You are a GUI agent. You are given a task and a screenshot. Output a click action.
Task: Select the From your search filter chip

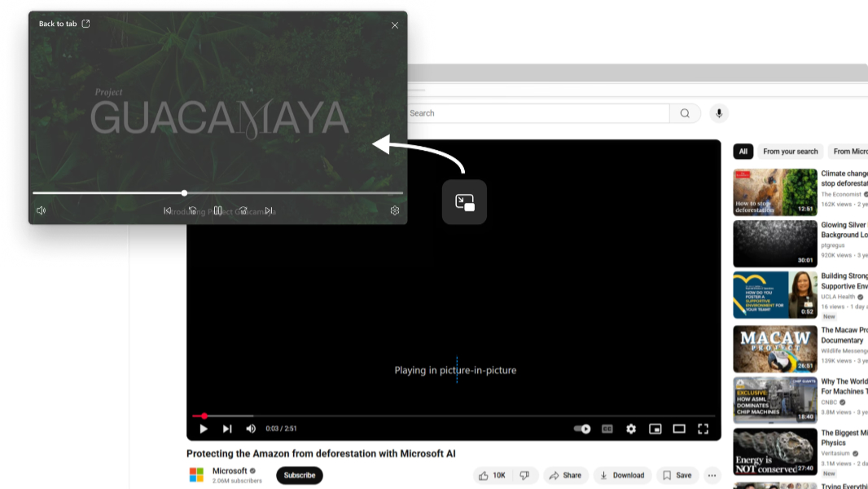790,151
